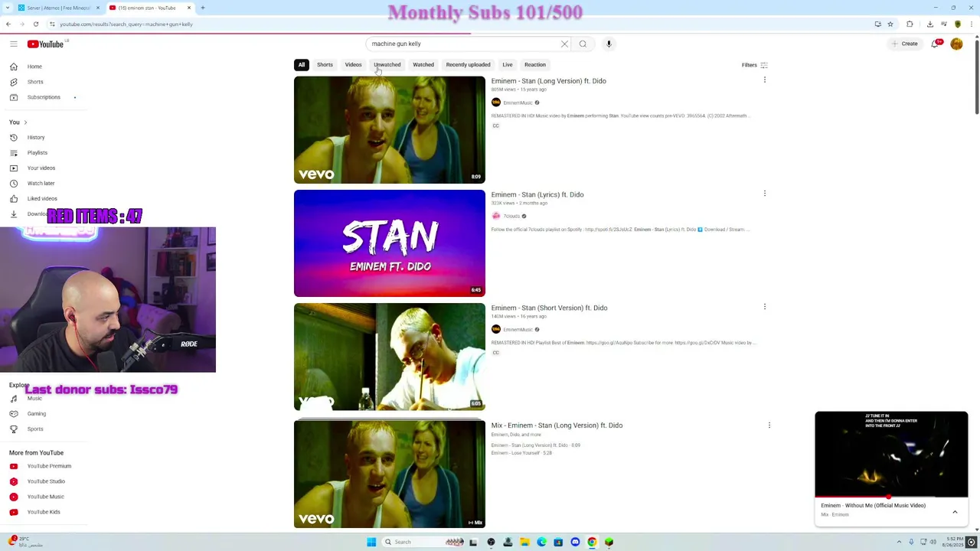Open the YouTube hamburger guide menu

13,44
